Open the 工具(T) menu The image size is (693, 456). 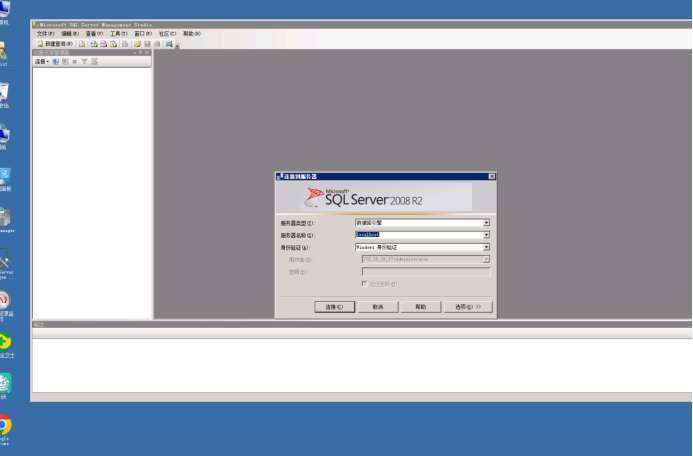(x=118, y=34)
